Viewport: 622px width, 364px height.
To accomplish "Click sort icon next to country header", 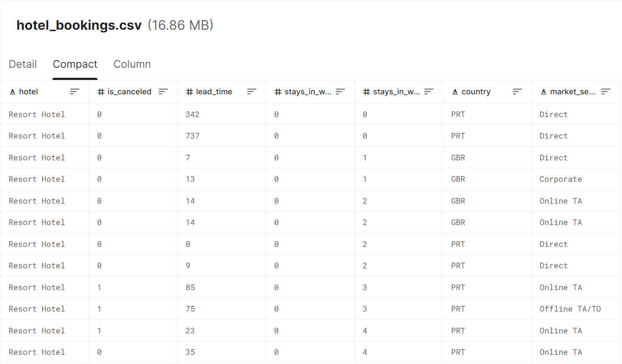I will coord(517,92).
